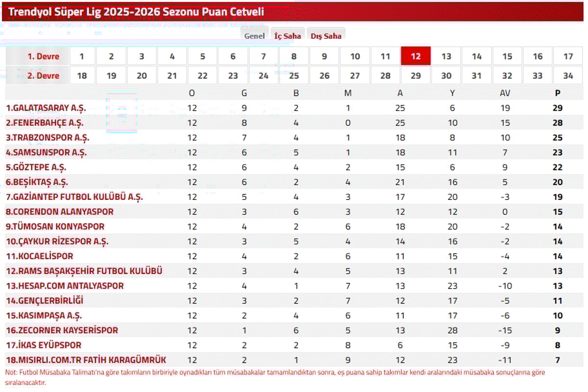
Task: Click the Tümosan Konyaspor team name
Action: point(55,227)
